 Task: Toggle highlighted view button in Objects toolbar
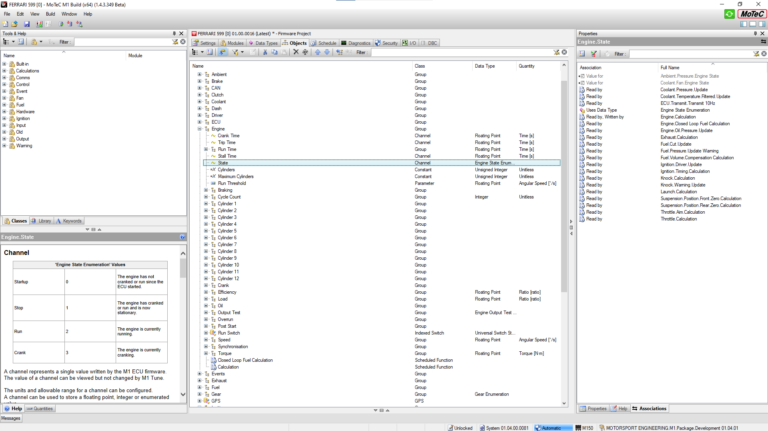point(222,52)
